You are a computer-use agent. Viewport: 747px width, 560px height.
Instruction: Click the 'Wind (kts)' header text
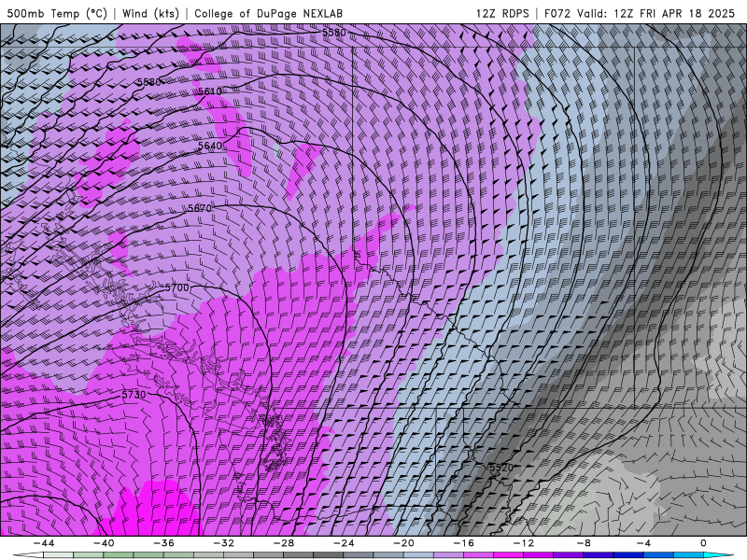point(150,13)
